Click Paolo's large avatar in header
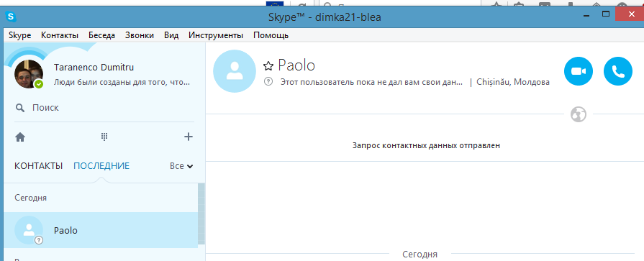This screenshot has height=261, width=644. click(x=234, y=71)
